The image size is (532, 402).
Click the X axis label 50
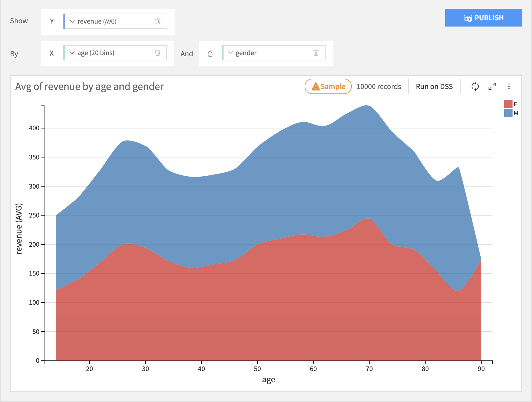[257, 369]
